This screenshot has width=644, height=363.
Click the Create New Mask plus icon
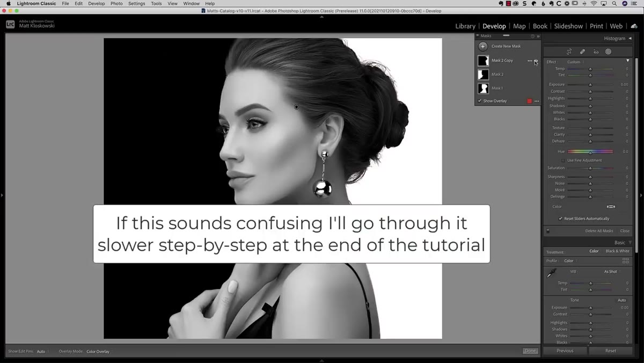tap(484, 46)
